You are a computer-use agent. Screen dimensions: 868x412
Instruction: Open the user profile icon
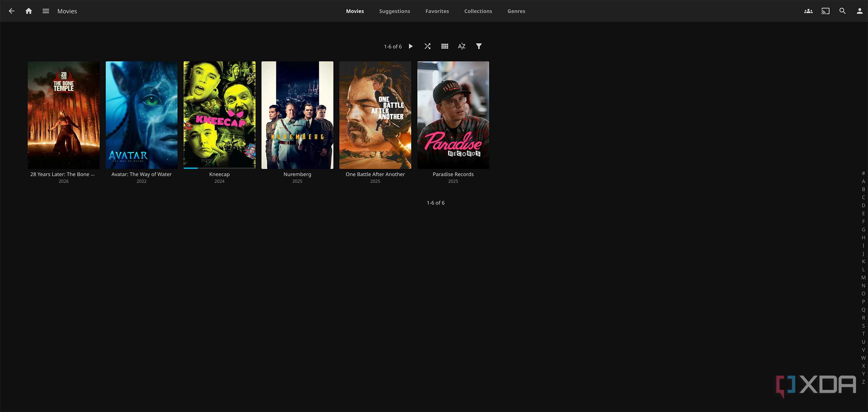click(x=860, y=11)
